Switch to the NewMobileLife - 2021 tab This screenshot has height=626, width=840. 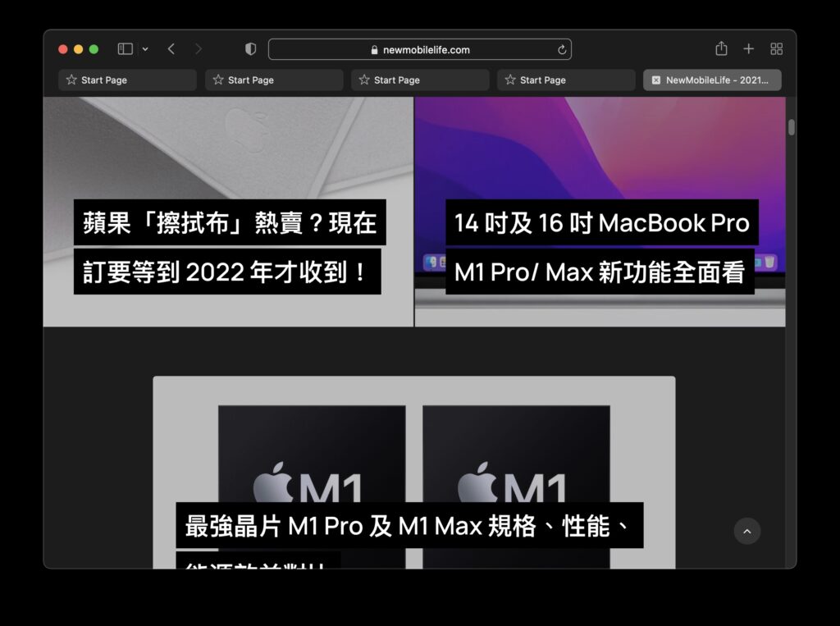coord(712,80)
